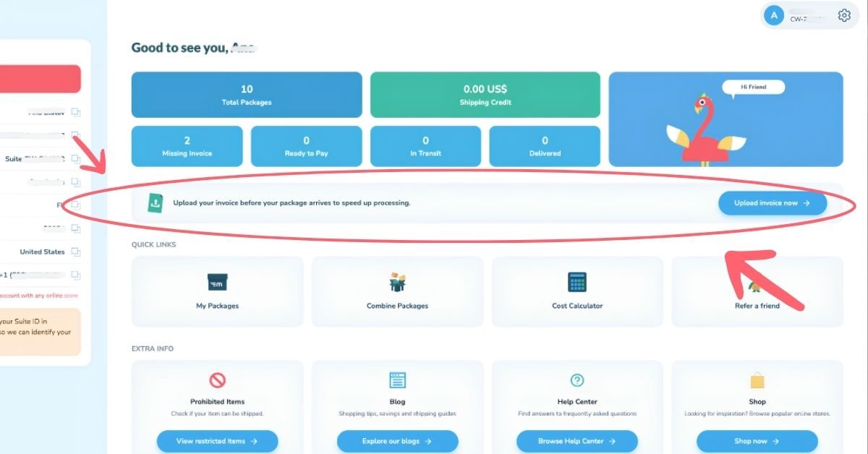
Task: Open the settings gear icon
Action: 844,15
